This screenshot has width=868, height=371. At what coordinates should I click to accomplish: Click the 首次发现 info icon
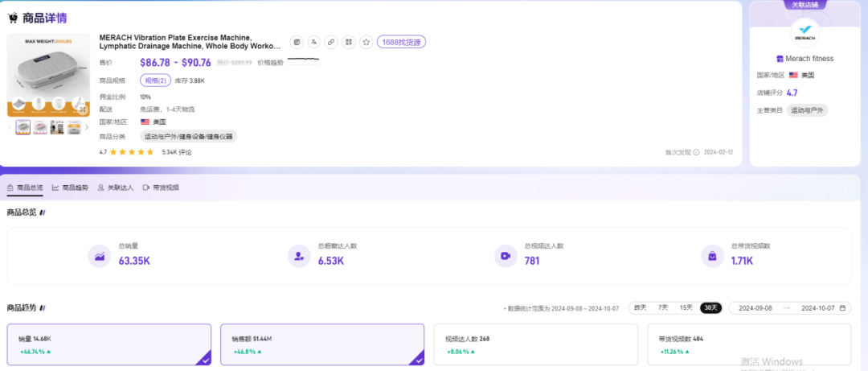coord(696,152)
